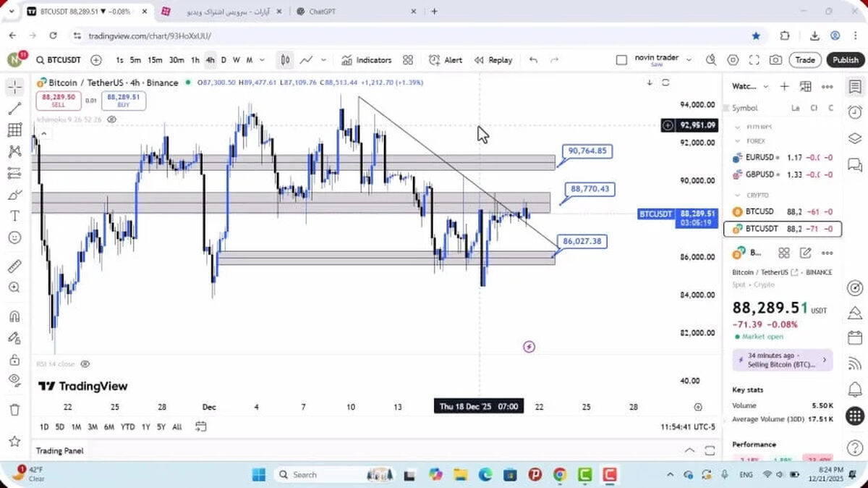This screenshot has height=488, width=868.
Task: Select the 1h timeframe
Action: pyautogui.click(x=195, y=60)
